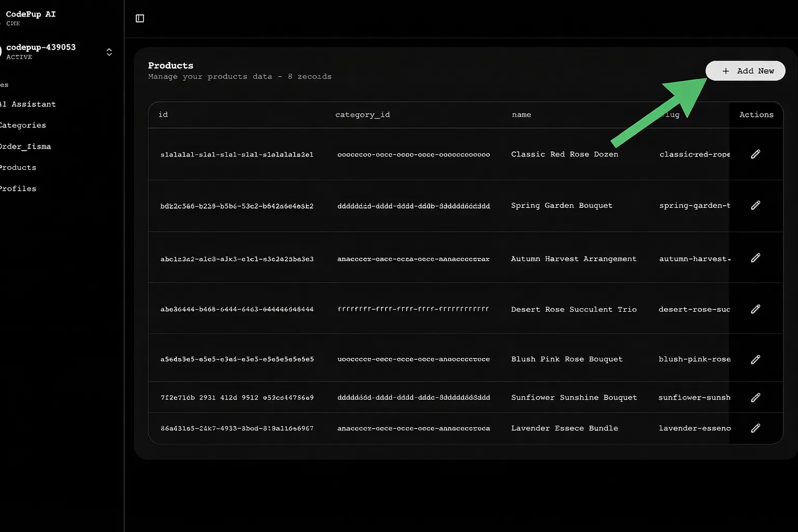Click the name column header

tap(521, 114)
